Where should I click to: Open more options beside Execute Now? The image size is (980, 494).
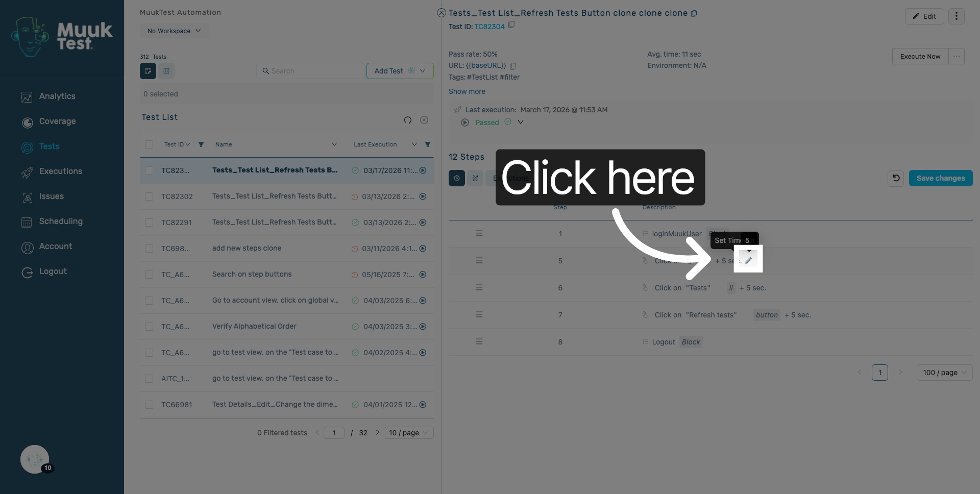click(957, 56)
